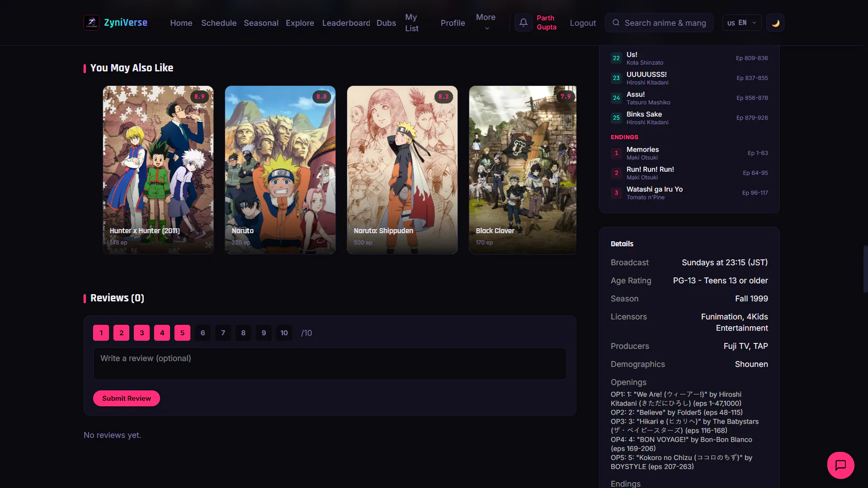The height and width of the screenshot is (488, 868).
Task: Click the Write a review text area
Action: point(330,364)
